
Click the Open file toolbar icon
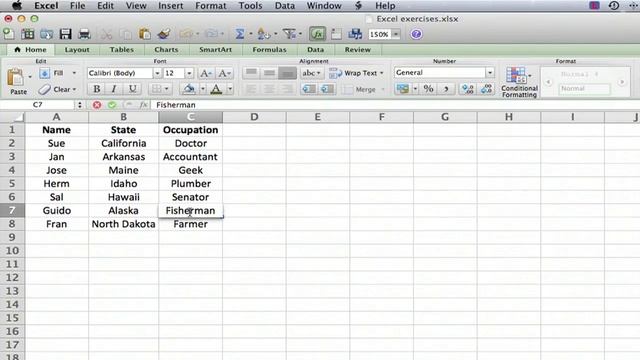point(46,34)
